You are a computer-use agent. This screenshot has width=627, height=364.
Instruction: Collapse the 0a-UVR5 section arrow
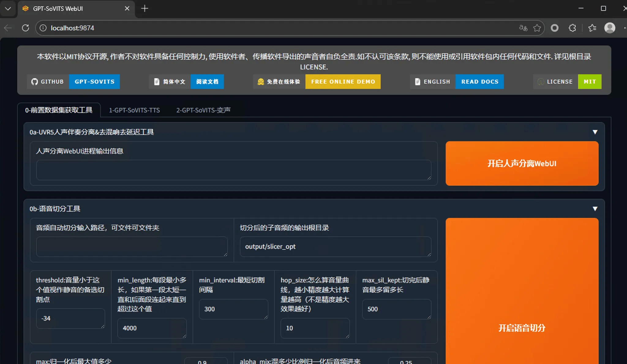(595, 132)
